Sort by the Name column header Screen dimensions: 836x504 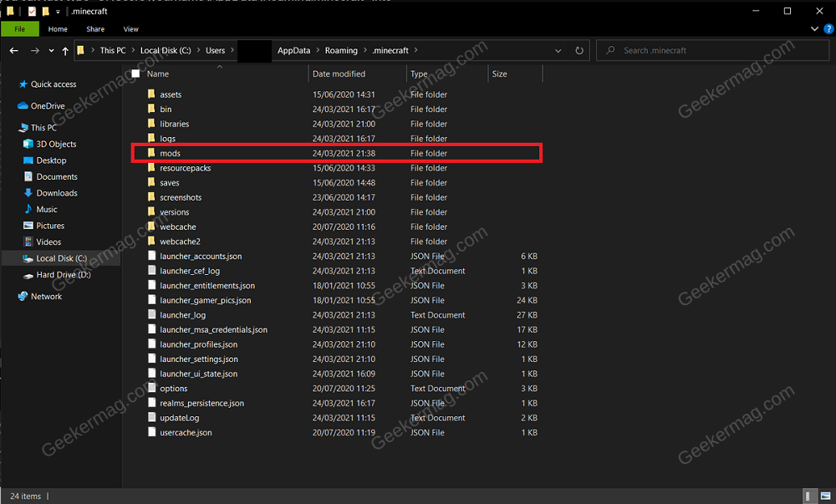tap(158, 74)
